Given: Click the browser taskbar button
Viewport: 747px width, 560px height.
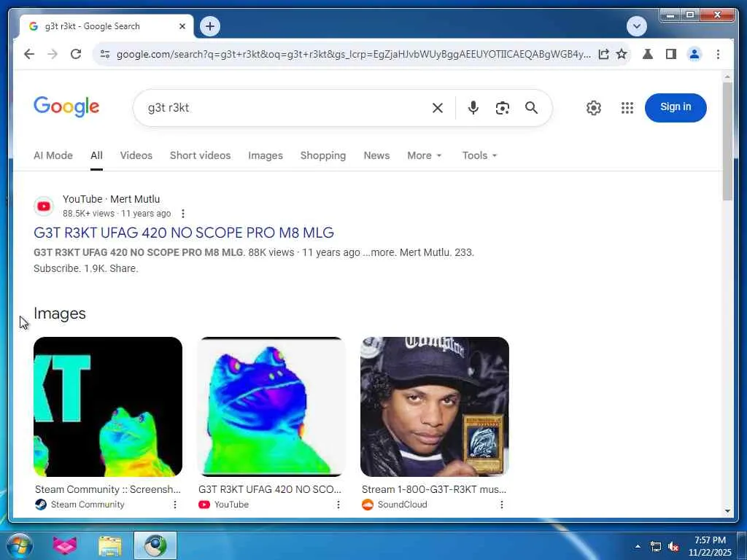Looking at the screenshot, I should 155,545.
